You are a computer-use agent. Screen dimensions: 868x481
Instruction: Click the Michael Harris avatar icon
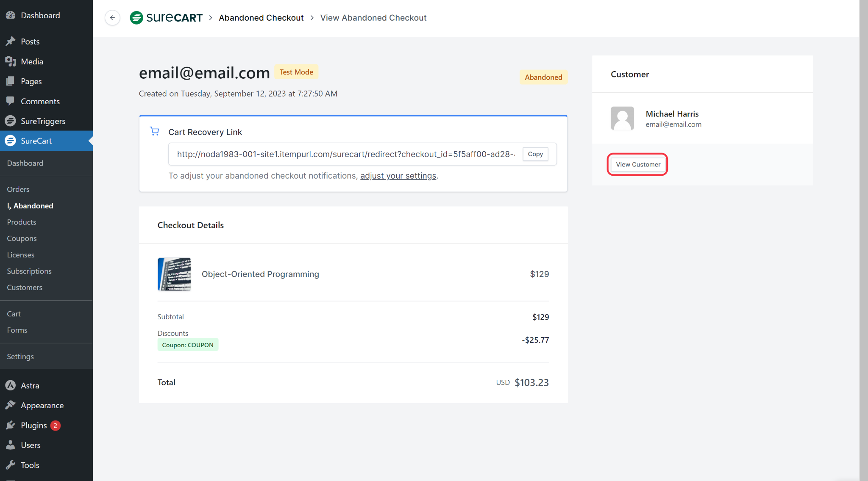pos(622,118)
